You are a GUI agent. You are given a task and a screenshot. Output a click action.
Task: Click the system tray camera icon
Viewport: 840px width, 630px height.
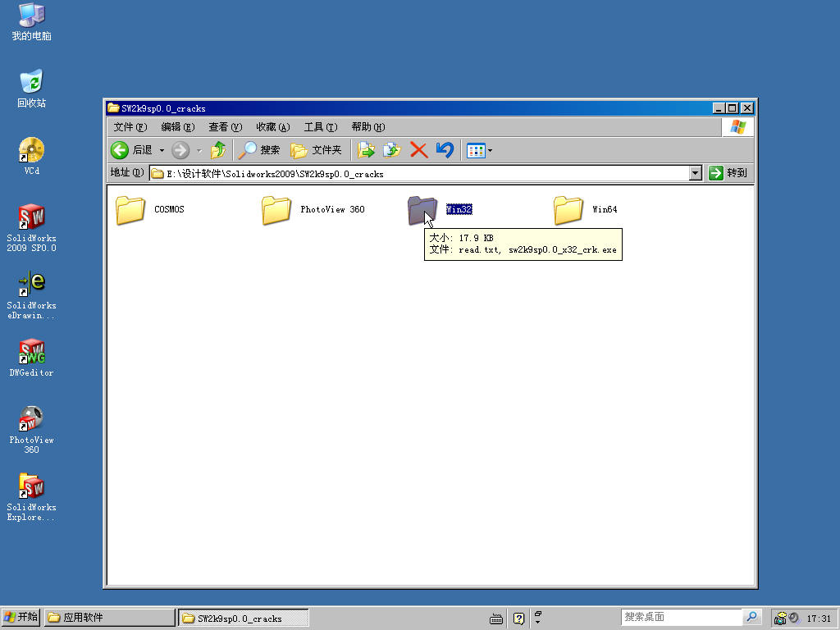(781, 619)
